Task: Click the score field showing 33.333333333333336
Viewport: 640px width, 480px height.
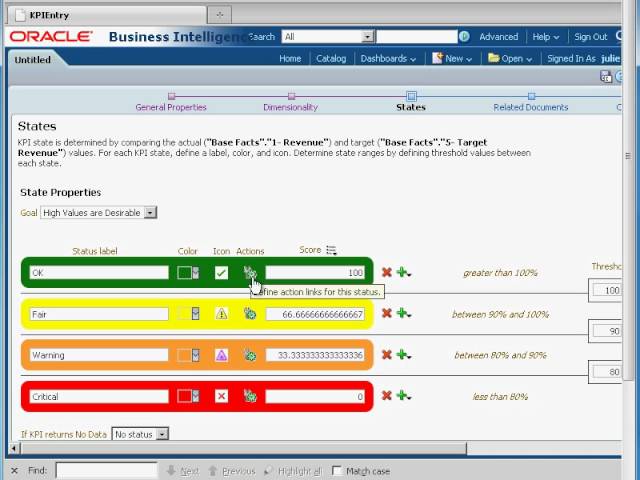Action: [315, 355]
